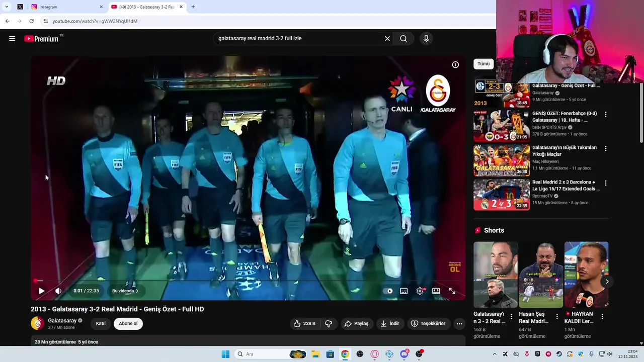This screenshot has width=644, height=362.
Task: Toggle the autoplay switch in player
Action: coord(388,291)
